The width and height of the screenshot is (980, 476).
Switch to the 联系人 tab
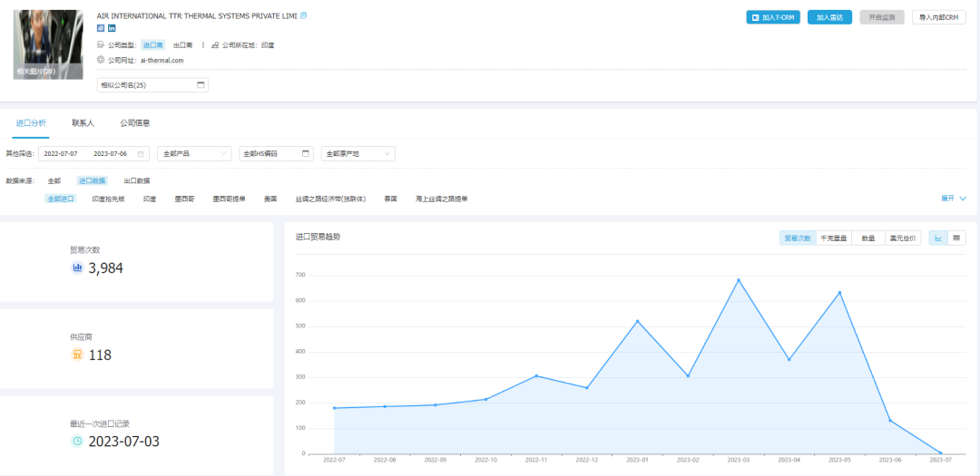(x=83, y=122)
